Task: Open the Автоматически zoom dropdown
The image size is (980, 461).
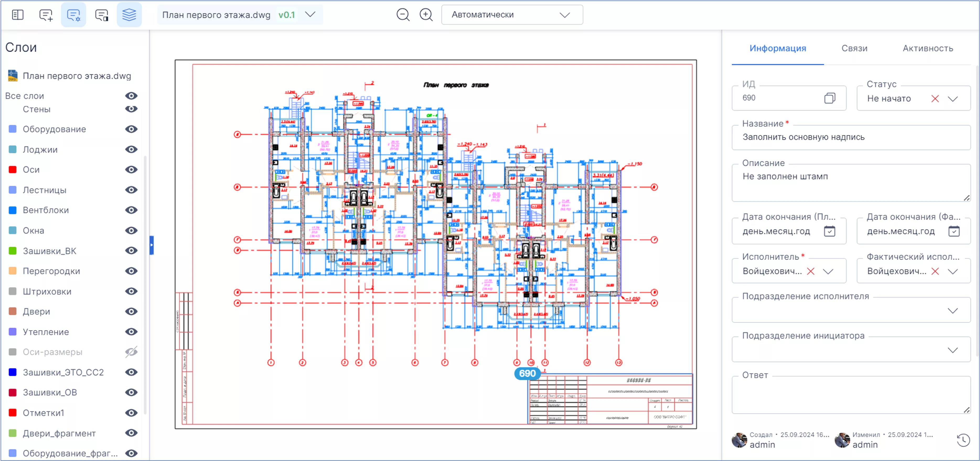Action: click(x=512, y=15)
